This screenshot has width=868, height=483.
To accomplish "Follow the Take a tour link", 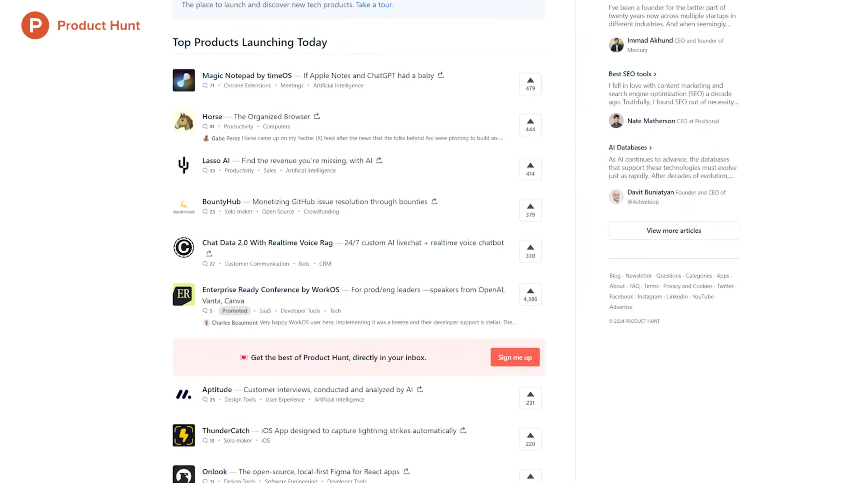I will pyautogui.click(x=374, y=5).
